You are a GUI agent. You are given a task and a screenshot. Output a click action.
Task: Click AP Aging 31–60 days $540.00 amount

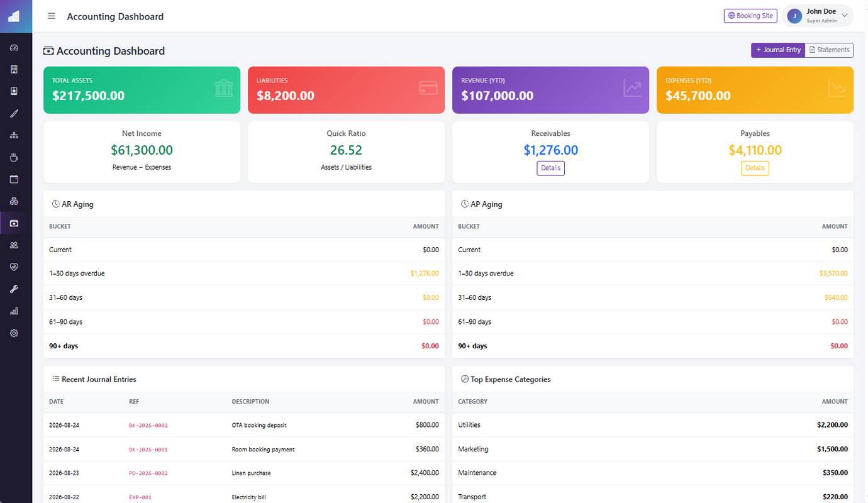836,297
